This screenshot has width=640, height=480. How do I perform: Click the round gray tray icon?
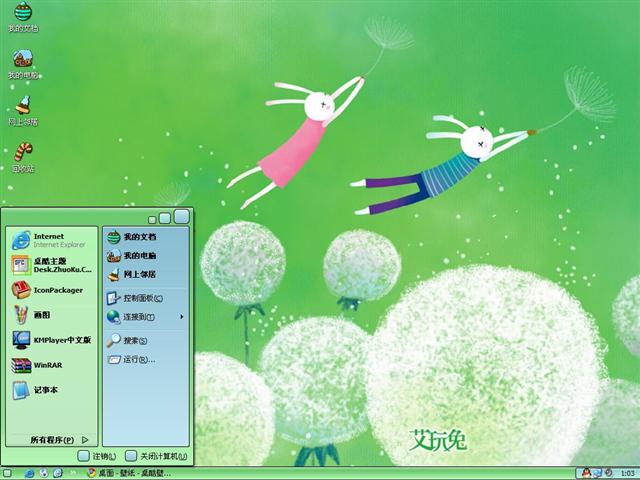(x=608, y=473)
